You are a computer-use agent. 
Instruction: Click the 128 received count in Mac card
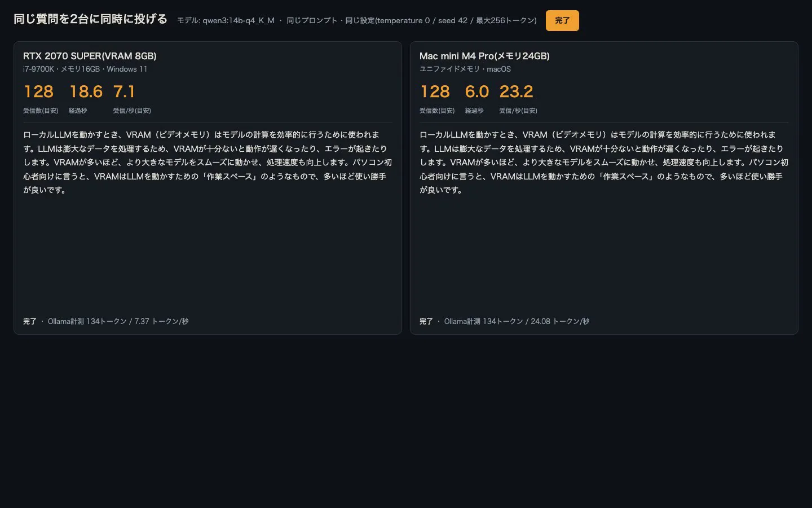[435, 91]
